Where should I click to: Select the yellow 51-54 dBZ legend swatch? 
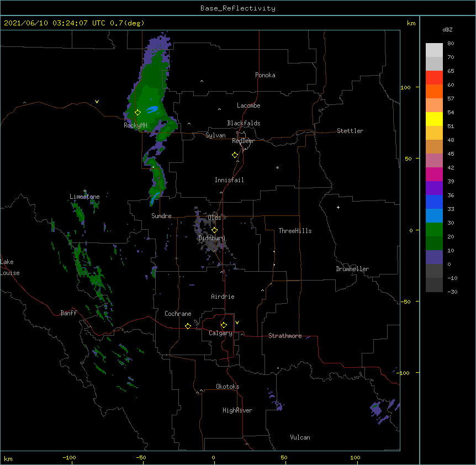click(x=434, y=119)
